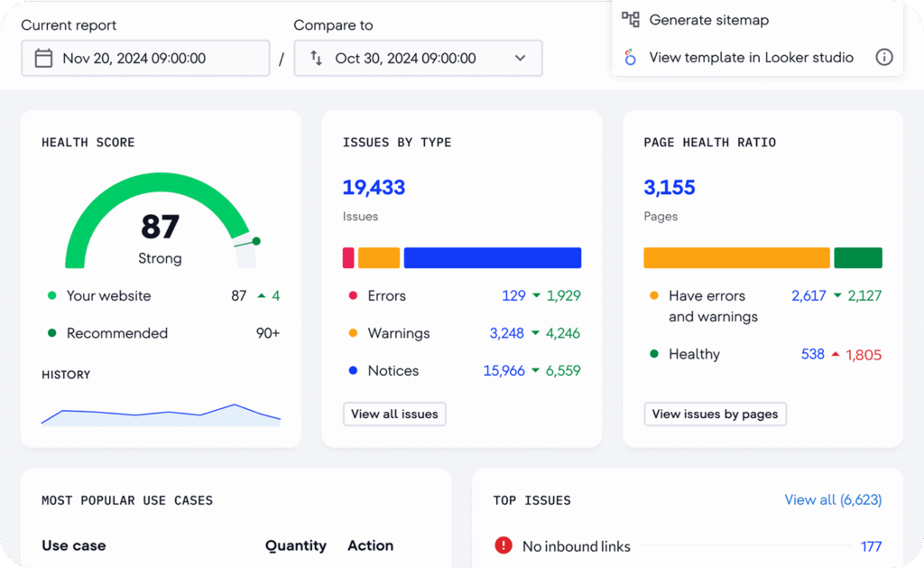Click the blue Notices bar segment
This screenshot has height=568, width=924.
click(x=492, y=258)
